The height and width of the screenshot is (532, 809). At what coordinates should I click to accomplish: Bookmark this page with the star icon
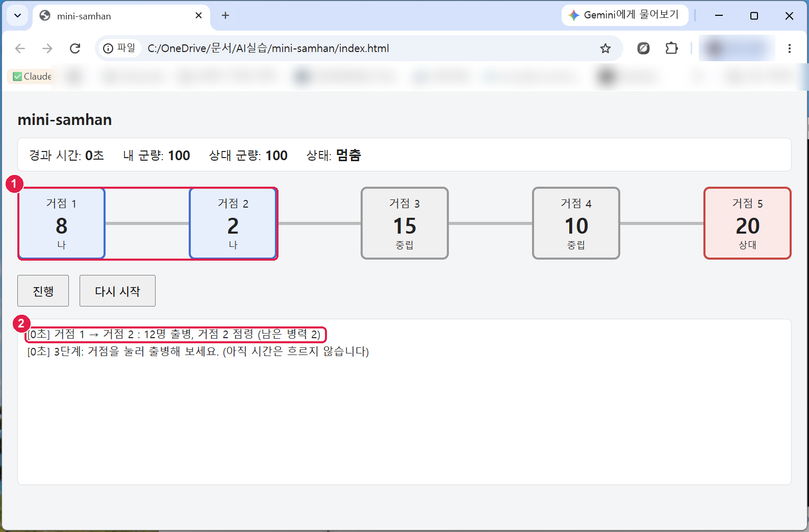[605, 48]
